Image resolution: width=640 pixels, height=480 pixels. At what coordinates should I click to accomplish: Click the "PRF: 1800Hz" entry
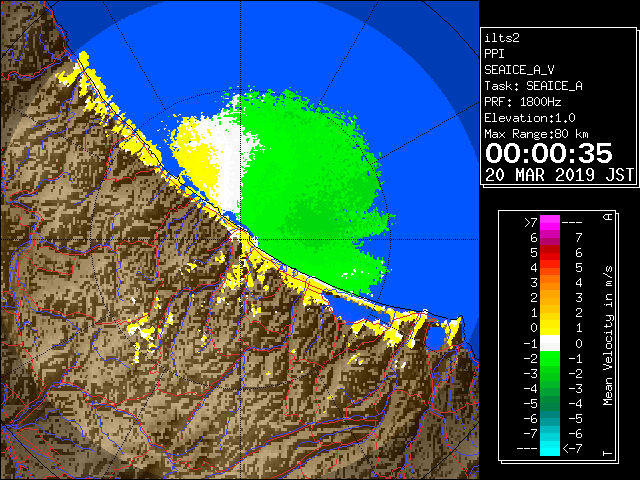point(523,102)
